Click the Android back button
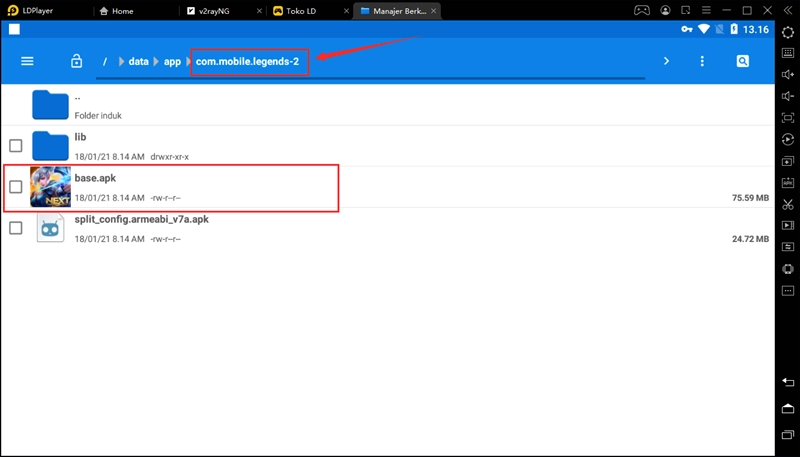Image resolution: width=800 pixels, height=457 pixels. coord(788,383)
